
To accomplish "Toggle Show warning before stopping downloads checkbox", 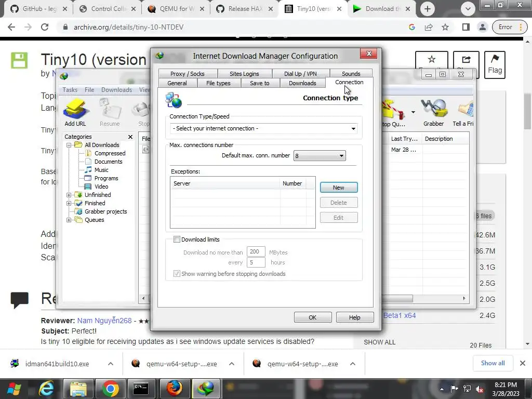I will coord(177,274).
